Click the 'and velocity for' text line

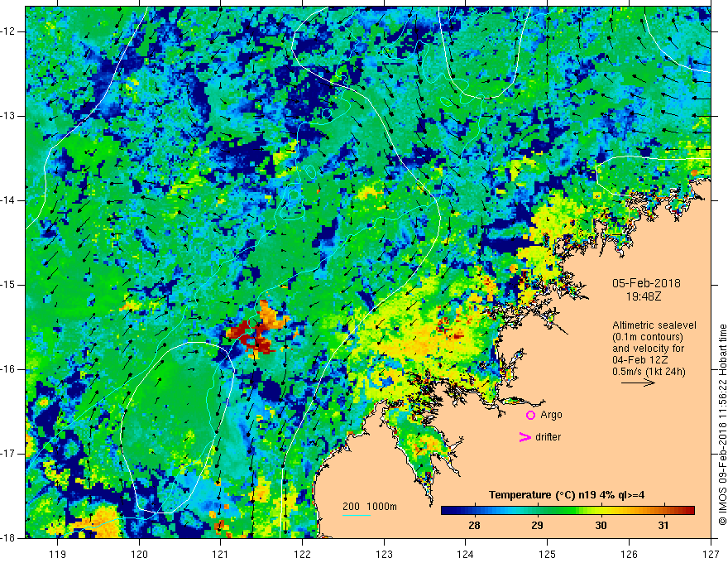click(x=648, y=349)
